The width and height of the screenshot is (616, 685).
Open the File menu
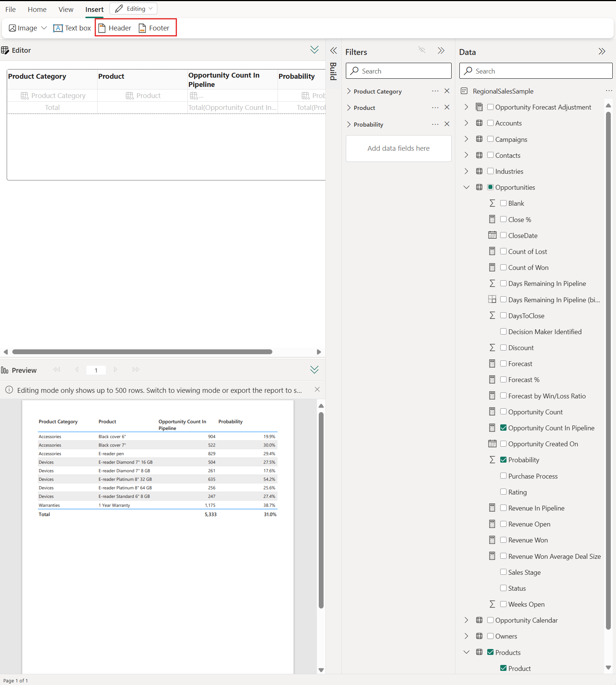coord(10,9)
